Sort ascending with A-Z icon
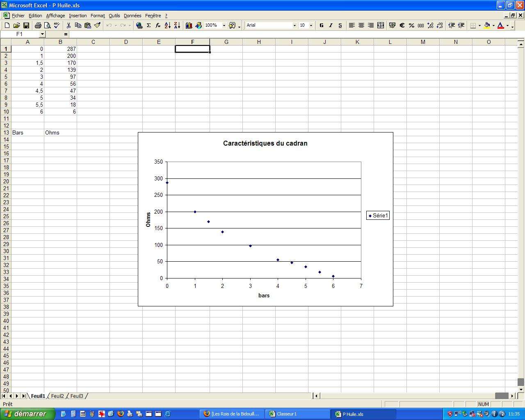This screenshot has height=420, width=525. point(167,25)
